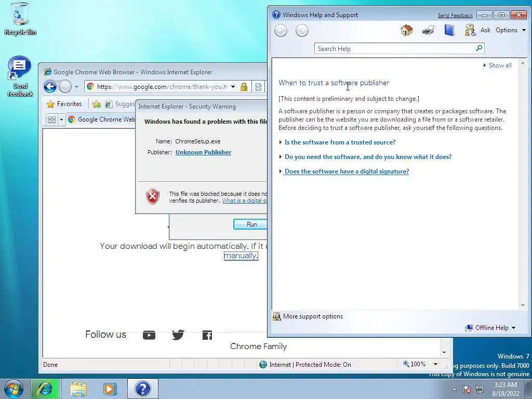Viewport: 532px width, 399px height.
Task: Open the tab list dropdown arrow
Action: (x=61, y=120)
